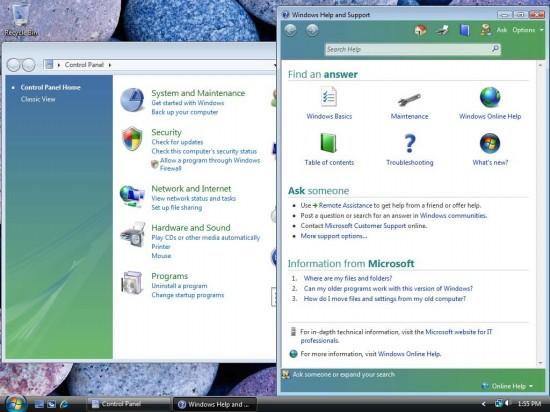Click View network status and tasks
Viewport: 550px width, 412px height.
click(193, 198)
